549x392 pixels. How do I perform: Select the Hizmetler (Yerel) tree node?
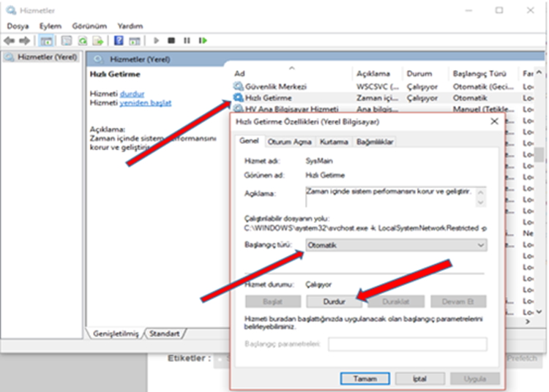[x=42, y=57]
